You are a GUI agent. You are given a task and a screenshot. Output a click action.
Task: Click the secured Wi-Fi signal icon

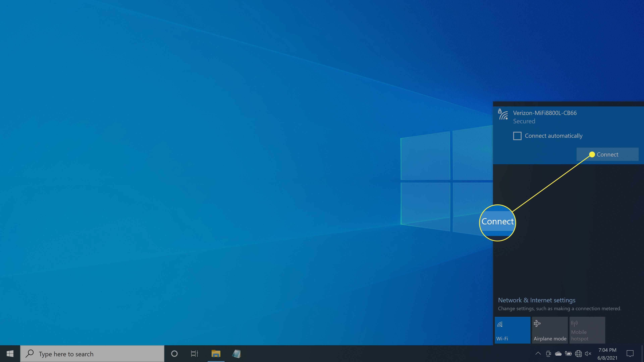coord(503,114)
